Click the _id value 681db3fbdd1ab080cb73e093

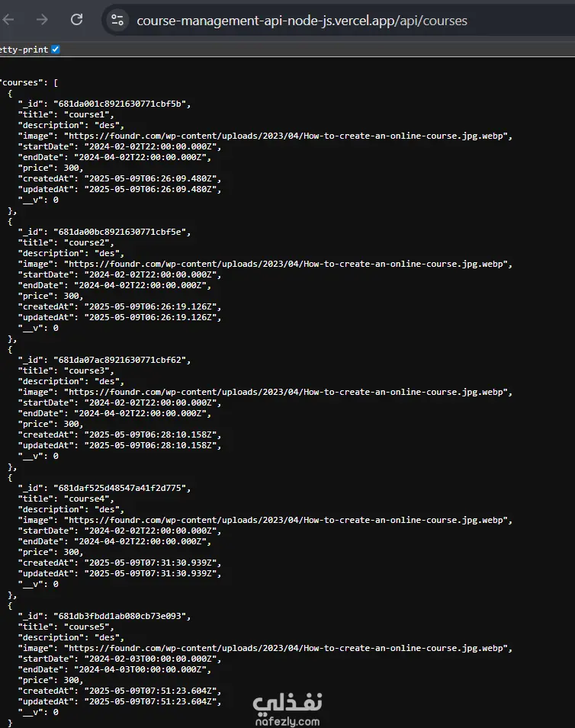[x=121, y=617]
